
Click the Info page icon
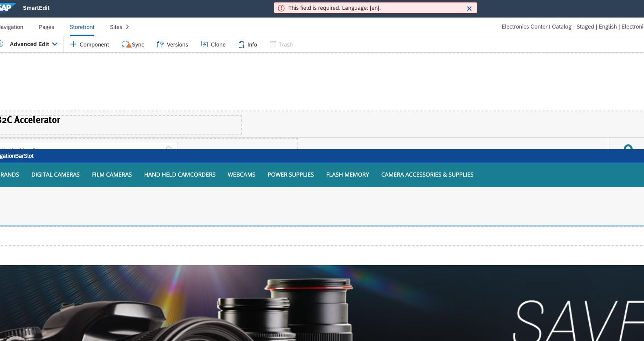241,44
